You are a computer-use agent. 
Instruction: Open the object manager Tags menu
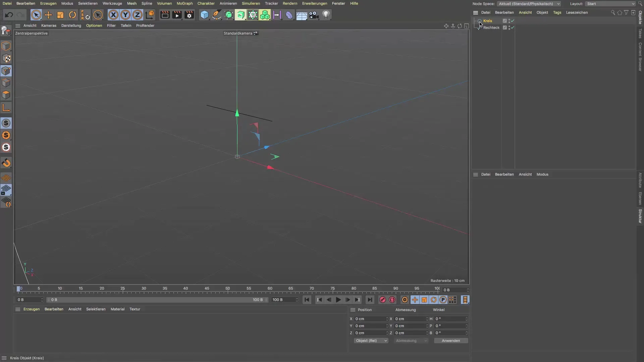pyautogui.click(x=557, y=12)
